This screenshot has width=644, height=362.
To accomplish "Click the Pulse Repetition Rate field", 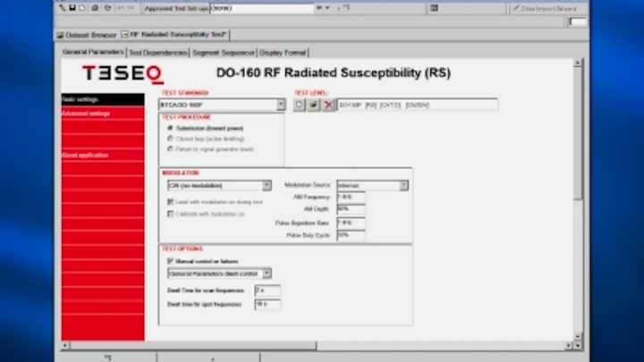I will point(351,223).
